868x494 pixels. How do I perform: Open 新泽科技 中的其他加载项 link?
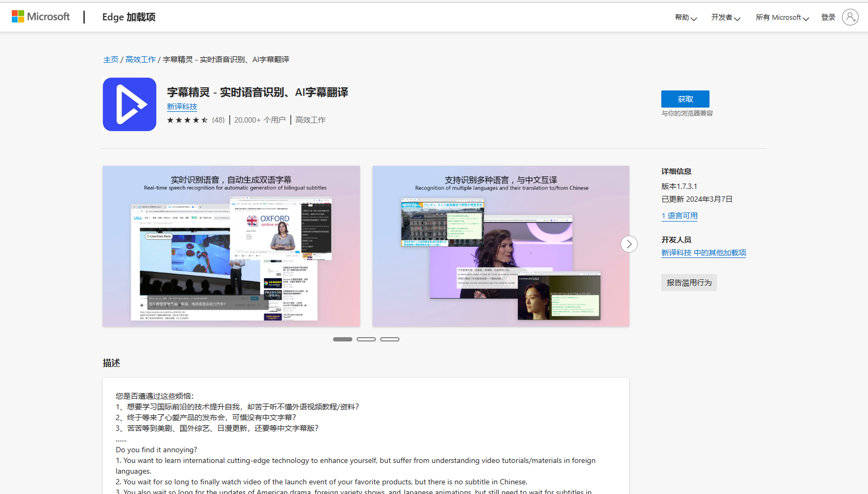pyautogui.click(x=704, y=253)
